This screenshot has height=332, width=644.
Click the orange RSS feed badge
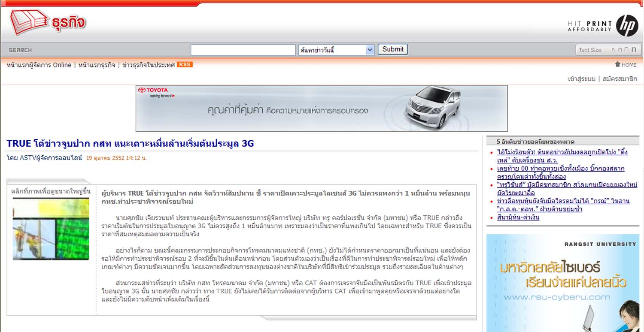click(x=185, y=65)
